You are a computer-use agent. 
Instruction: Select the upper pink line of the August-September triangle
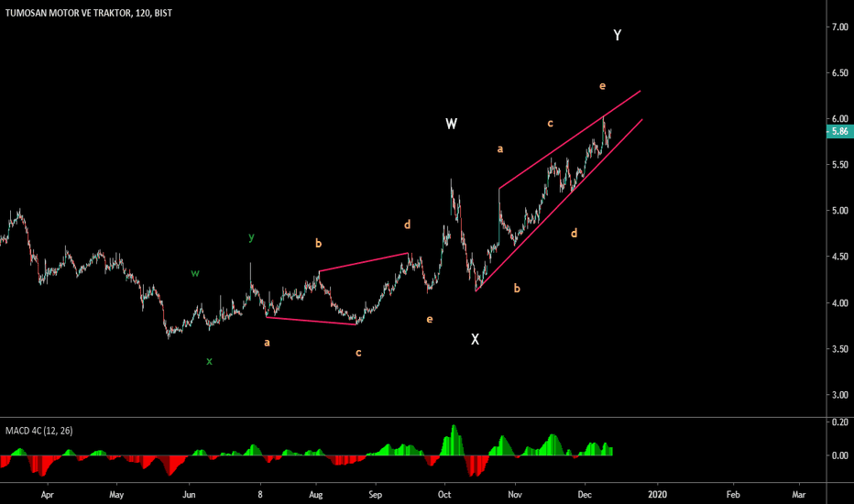pyautogui.click(x=363, y=262)
